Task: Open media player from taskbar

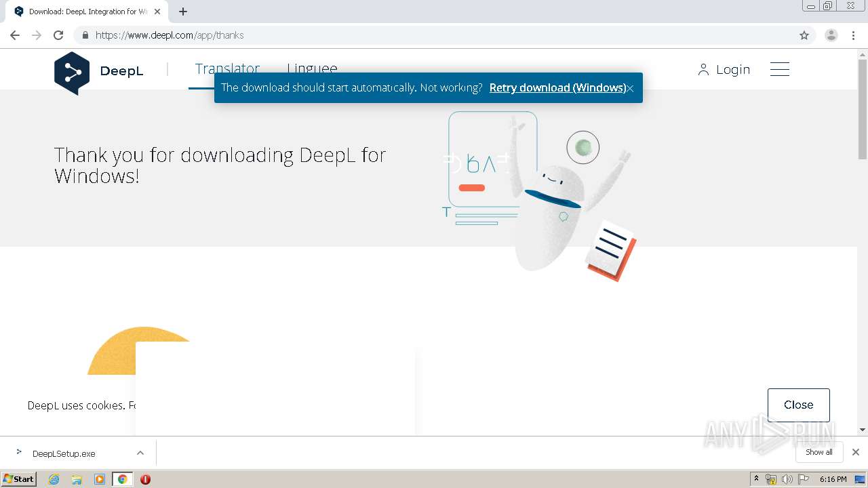Action: pyautogui.click(x=100, y=479)
